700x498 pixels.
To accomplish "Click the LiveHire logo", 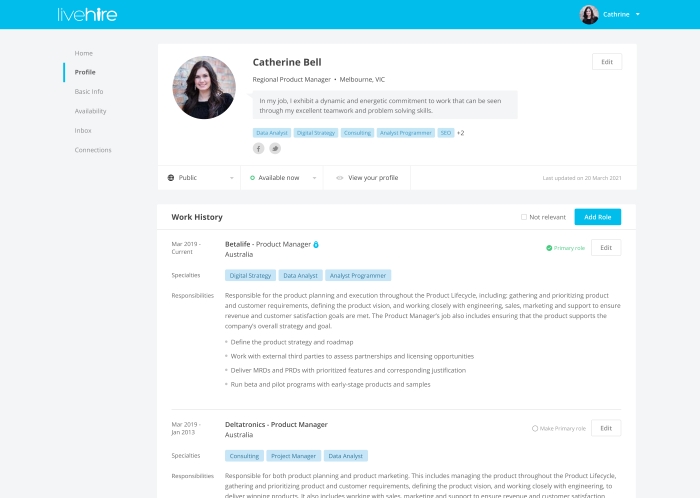I will point(86,14).
